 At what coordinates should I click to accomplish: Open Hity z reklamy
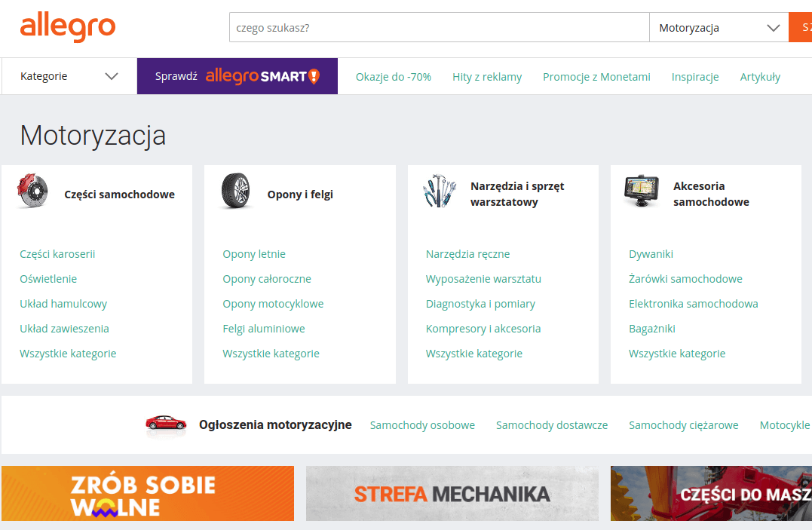(x=487, y=77)
